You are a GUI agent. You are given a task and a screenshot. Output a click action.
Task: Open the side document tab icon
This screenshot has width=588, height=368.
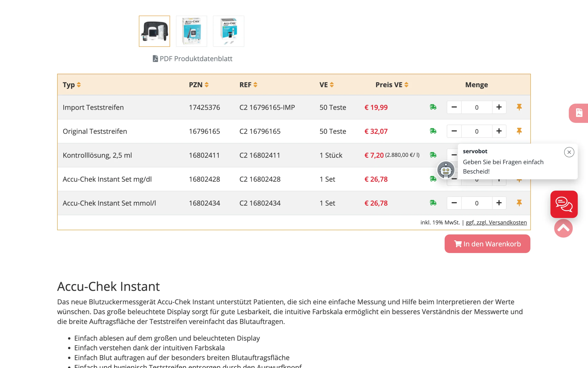click(579, 113)
